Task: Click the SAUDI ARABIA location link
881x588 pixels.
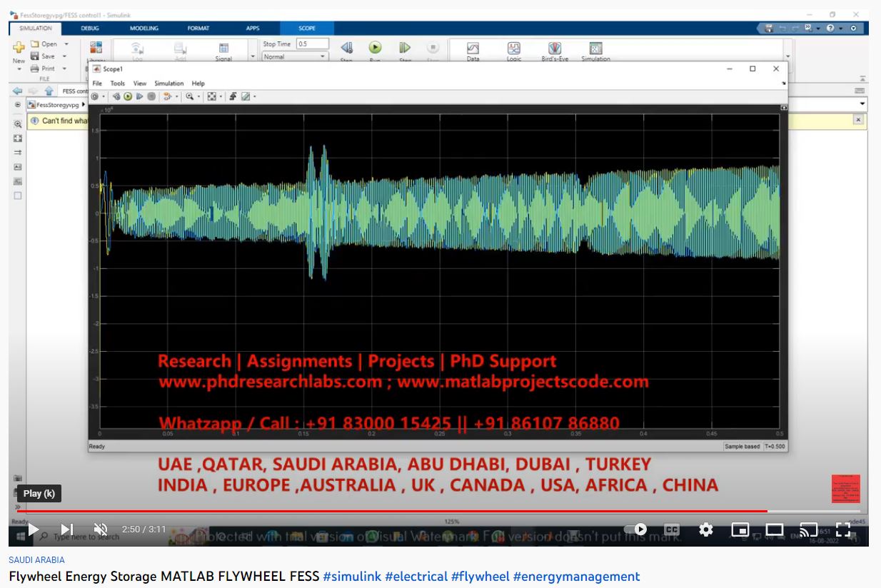Action: tap(36, 560)
